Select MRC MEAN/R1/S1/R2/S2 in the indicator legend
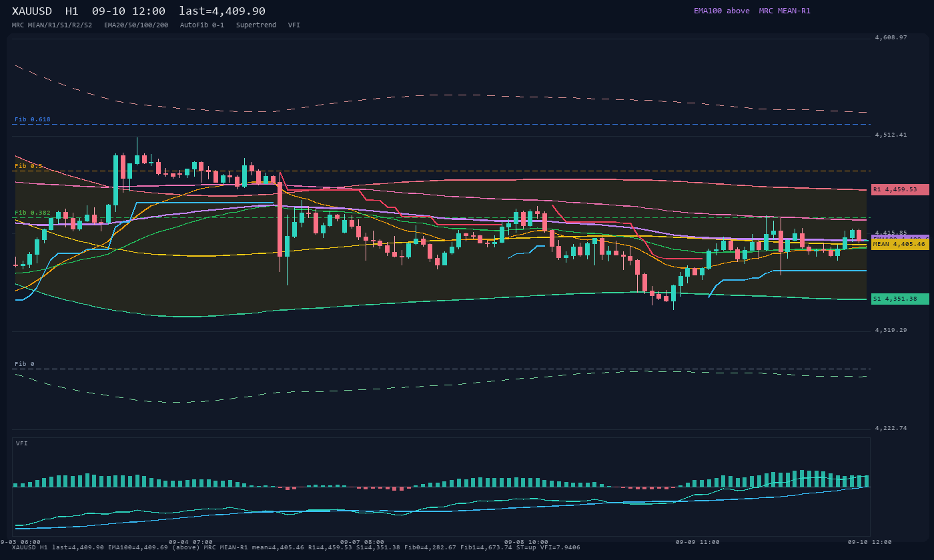This screenshot has height=560, width=934. click(x=52, y=25)
